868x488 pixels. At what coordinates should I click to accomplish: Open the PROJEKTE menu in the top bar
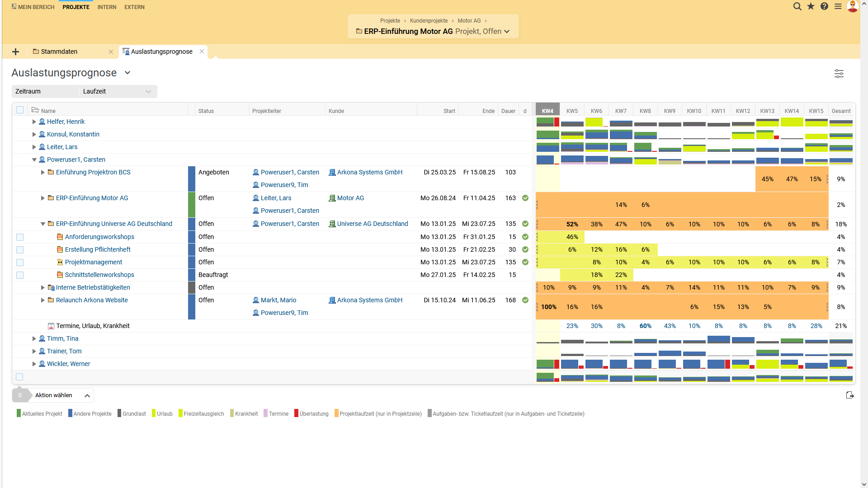[75, 7]
